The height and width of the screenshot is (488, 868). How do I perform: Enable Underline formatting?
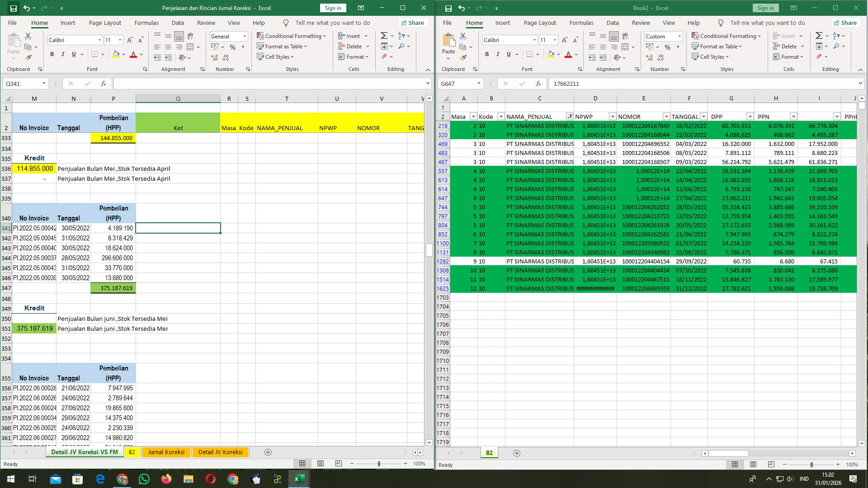click(x=73, y=54)
